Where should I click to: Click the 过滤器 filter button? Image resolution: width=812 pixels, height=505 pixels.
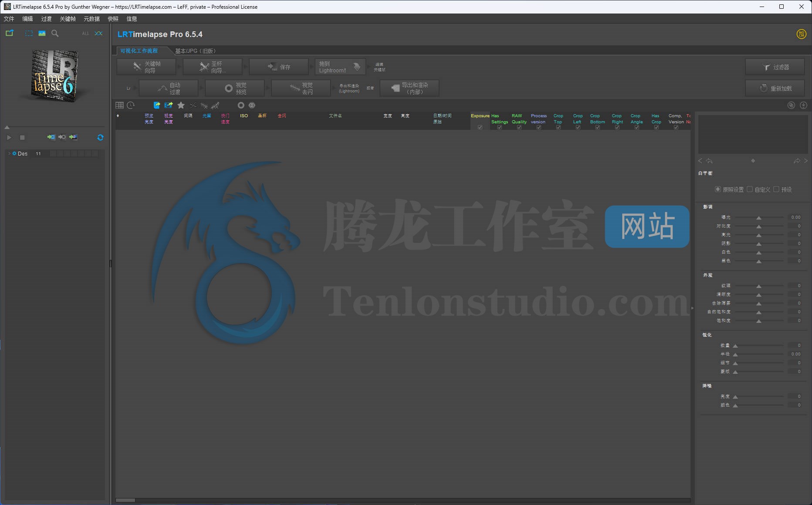coord(775,67)
